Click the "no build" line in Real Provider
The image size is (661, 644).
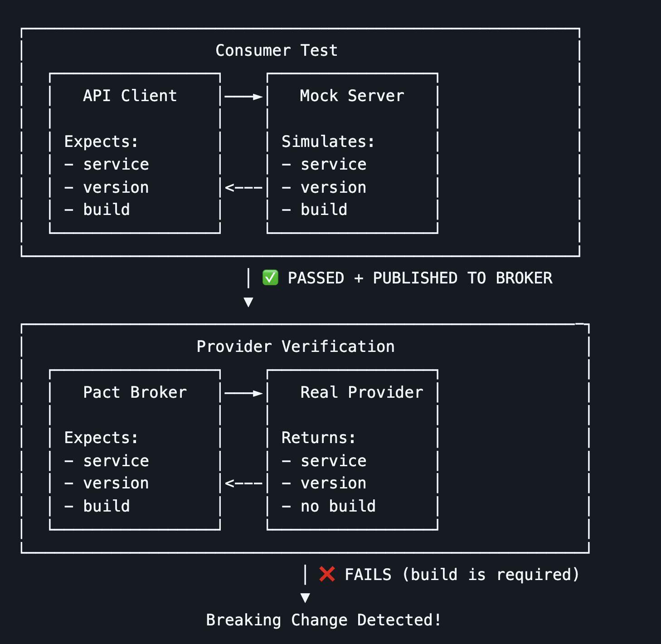[x=338, y=506]
